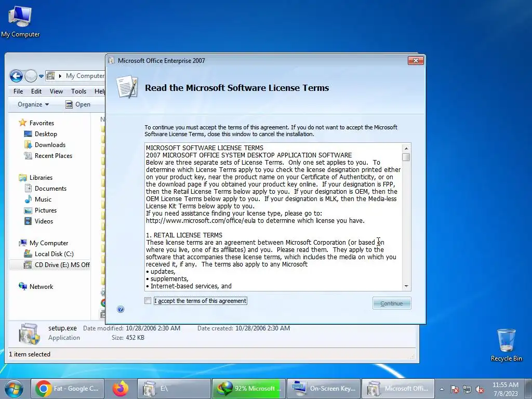
Task: Click the Action Center flag tray icon
Action: point(455,389)
